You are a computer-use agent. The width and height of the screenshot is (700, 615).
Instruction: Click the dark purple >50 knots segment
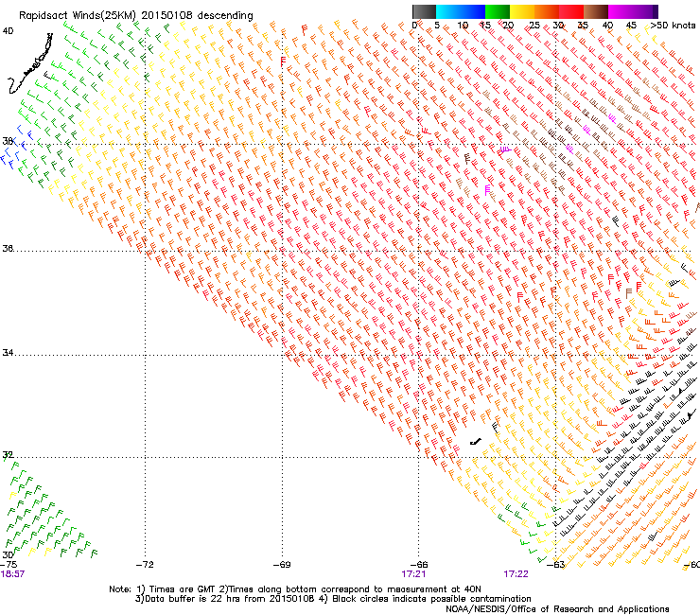[x=655, y=11]
